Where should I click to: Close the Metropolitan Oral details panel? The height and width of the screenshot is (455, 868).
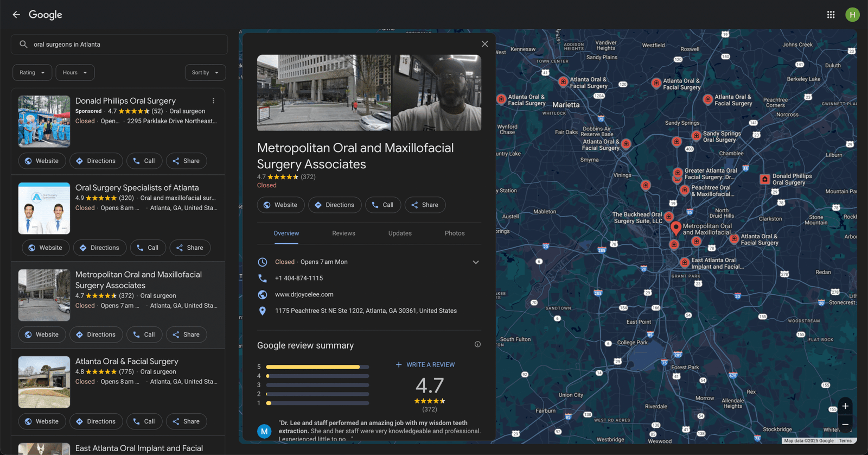point(484,44)
